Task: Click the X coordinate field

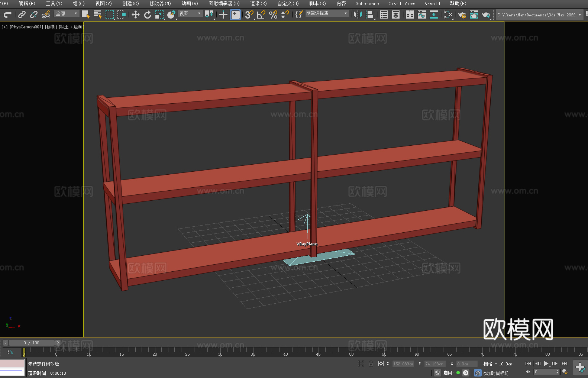Action: pyautogui.click(x=403, y=364)
